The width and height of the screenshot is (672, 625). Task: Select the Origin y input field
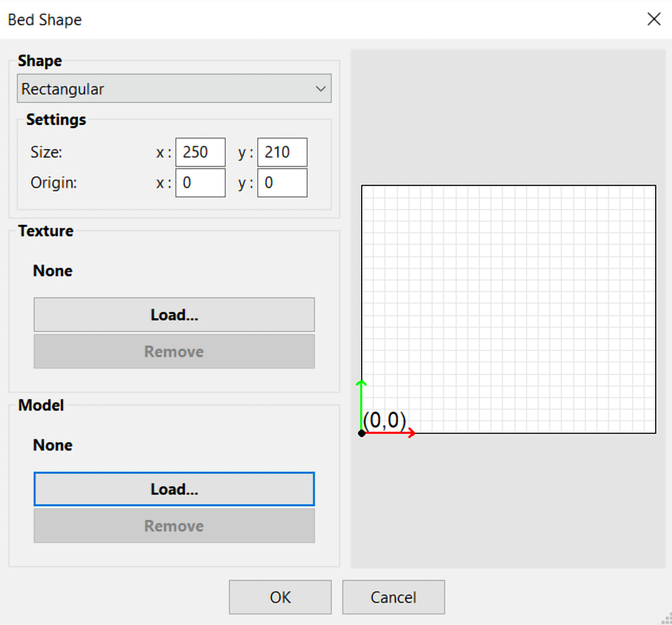[x=282, y=183]
